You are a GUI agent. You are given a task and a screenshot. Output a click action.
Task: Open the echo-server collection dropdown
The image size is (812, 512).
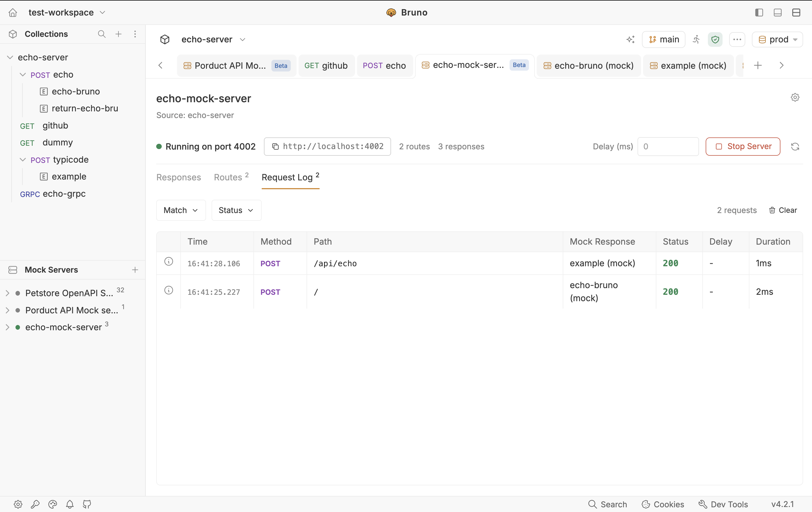pyautogui.click(x=213, y=39)
